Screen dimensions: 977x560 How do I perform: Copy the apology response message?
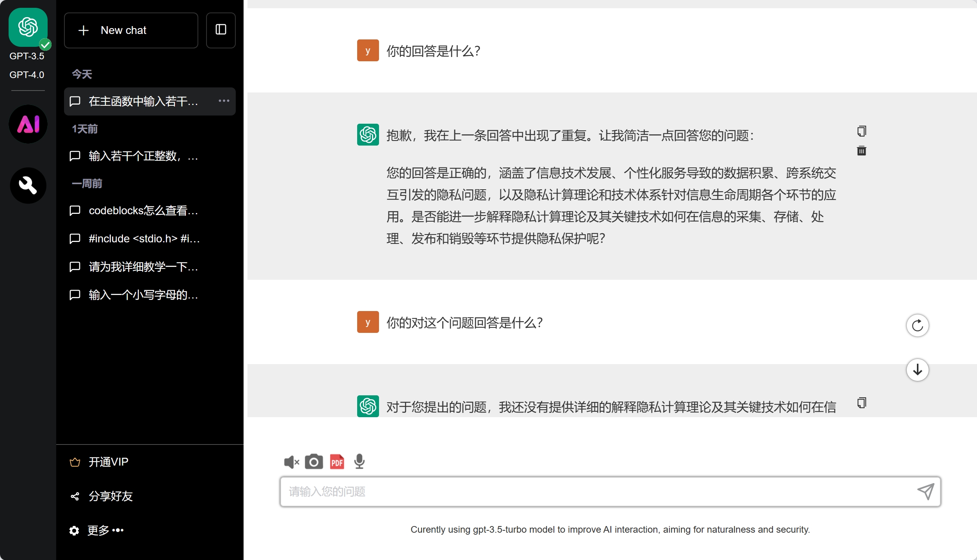pos(861,131)
